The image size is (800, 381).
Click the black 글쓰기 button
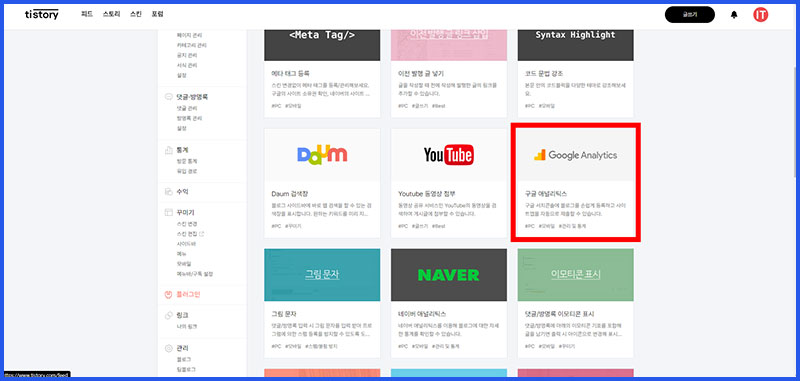[x=690, y=15]
